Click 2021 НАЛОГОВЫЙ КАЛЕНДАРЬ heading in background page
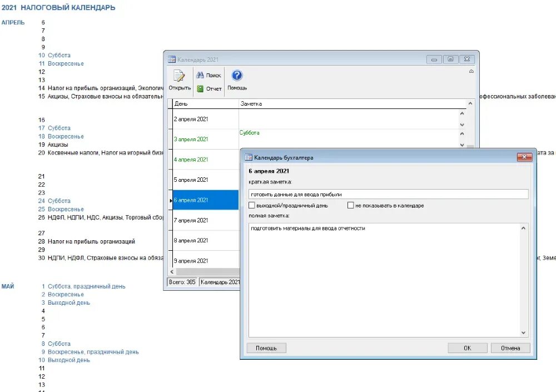556x392 pixels. tap(58, 7)
